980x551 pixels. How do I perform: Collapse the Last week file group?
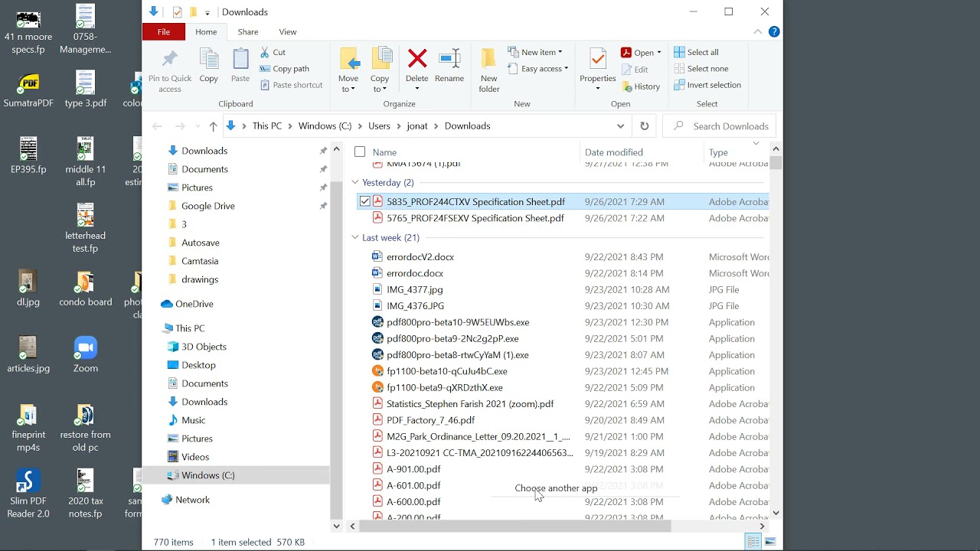coord(354,237)
